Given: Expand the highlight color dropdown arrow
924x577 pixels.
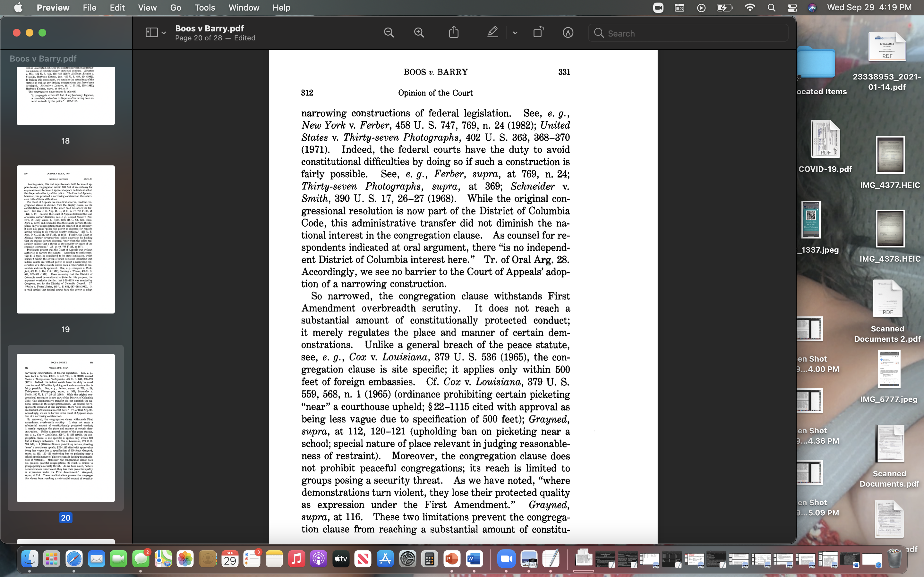Looking at the screenshot, I should (515, 33).
